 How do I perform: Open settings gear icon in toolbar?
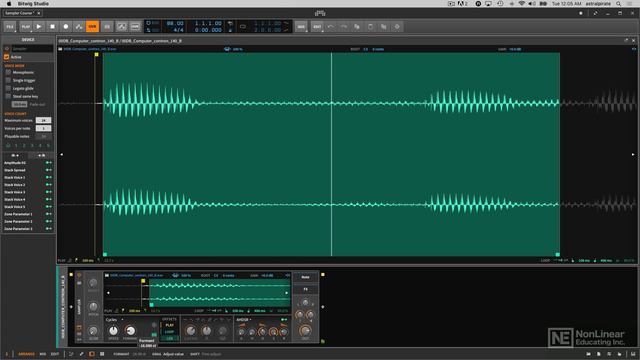[397, 27]
